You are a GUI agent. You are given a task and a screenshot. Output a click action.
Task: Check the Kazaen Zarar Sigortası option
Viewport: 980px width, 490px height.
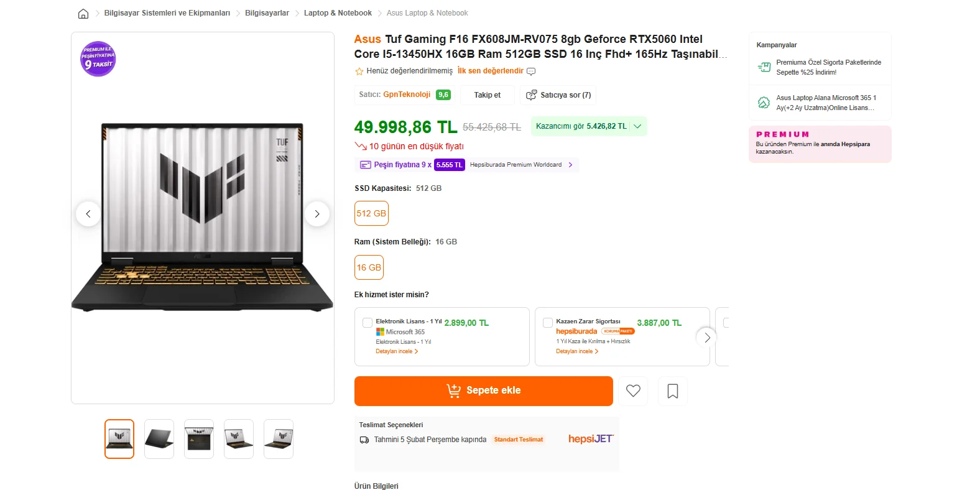(x=548, y=323)
